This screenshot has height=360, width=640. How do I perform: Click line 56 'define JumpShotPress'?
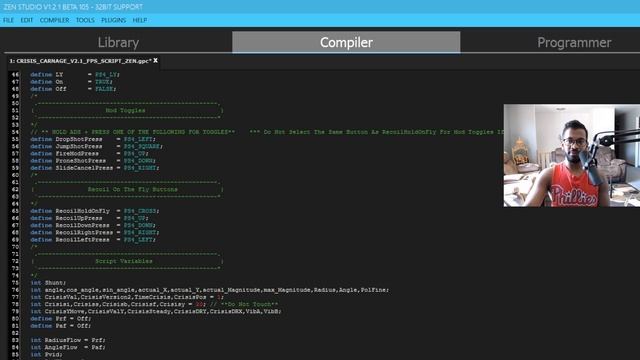[96, 146]
